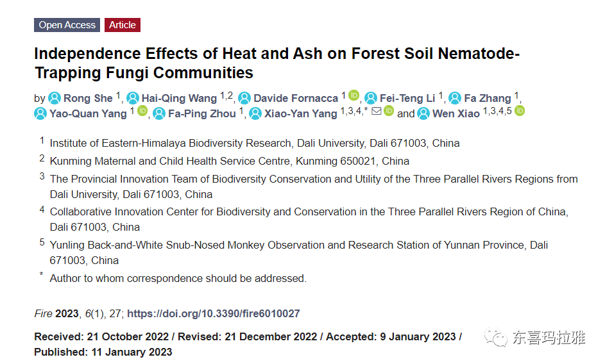This screenshot has width=605, height=364.
Task: Click the ORCID icon after Yao-Quan Yang
Action: pyautogui.click(x=142, y=112)
